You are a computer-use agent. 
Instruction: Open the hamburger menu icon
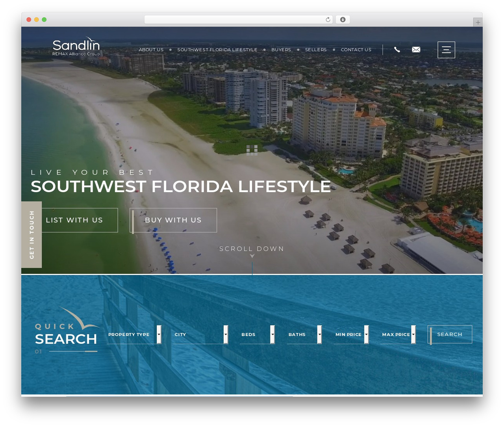pos(447,50)
